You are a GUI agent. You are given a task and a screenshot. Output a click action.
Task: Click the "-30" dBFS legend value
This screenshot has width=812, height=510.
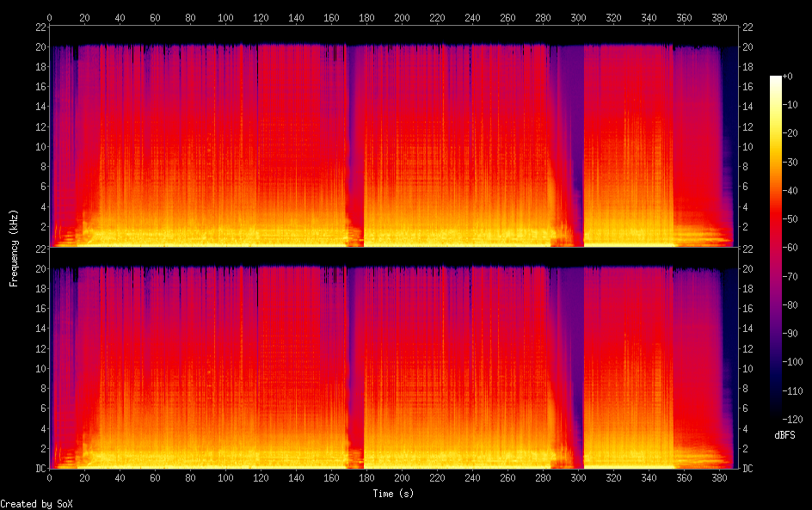[x=790, y=162]
